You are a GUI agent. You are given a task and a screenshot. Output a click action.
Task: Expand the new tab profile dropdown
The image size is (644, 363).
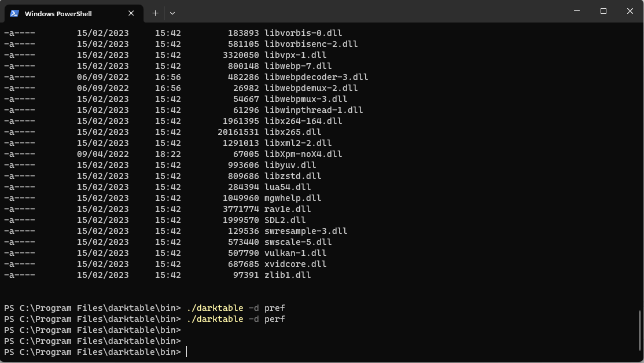pyautogui.click(x=172, y=13)
